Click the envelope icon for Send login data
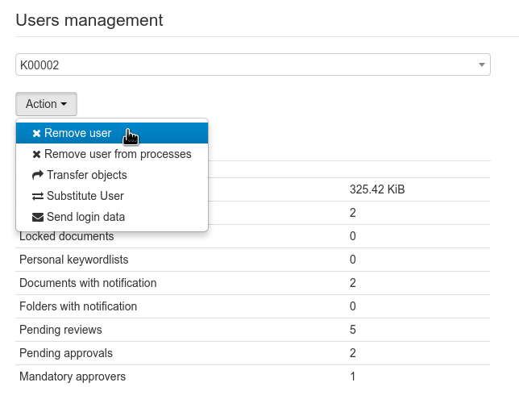 coord(37,218)
